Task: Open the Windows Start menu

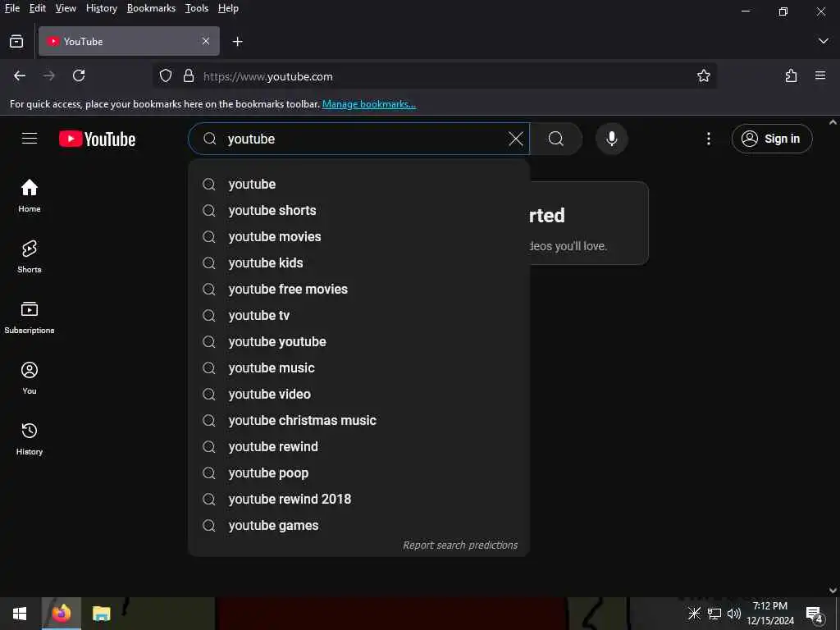Action: [x=20, y=614]
